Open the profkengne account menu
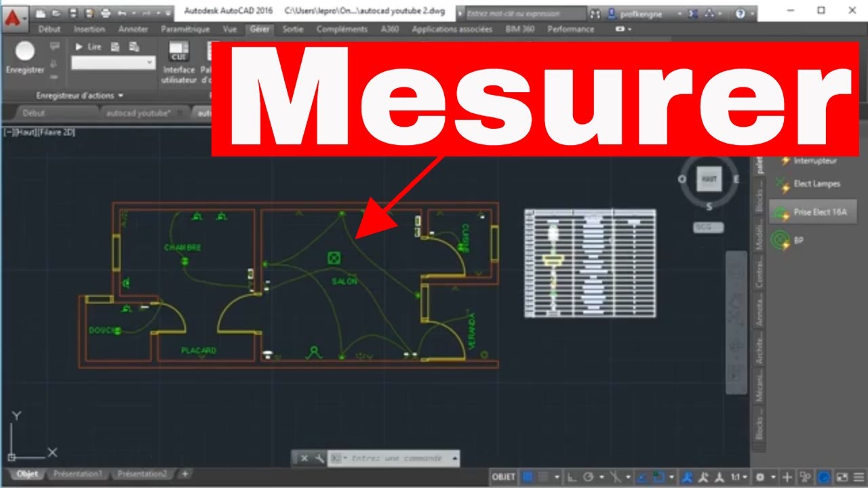Viewport: 868px width, 488px height. (641, 13)
